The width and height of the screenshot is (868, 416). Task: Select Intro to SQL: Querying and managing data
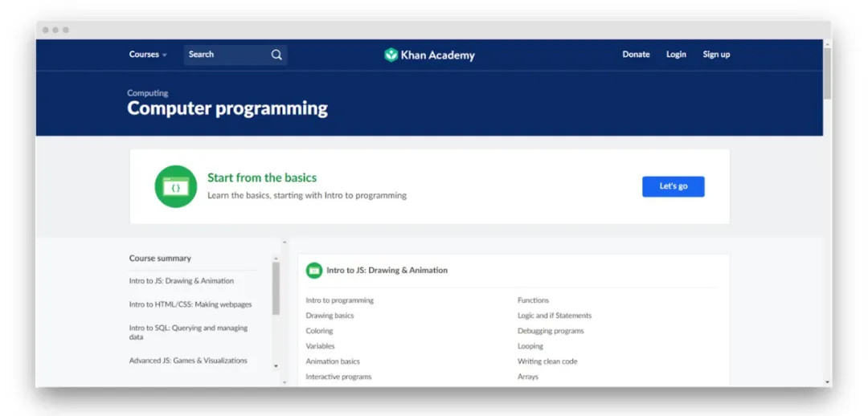pyautogui.click(x=188, y=332)
